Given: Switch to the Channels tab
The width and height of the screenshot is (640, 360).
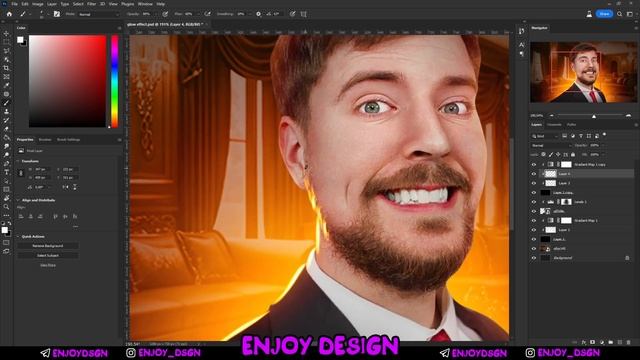Looking at the screenshot, I should [x=554, y=124].
